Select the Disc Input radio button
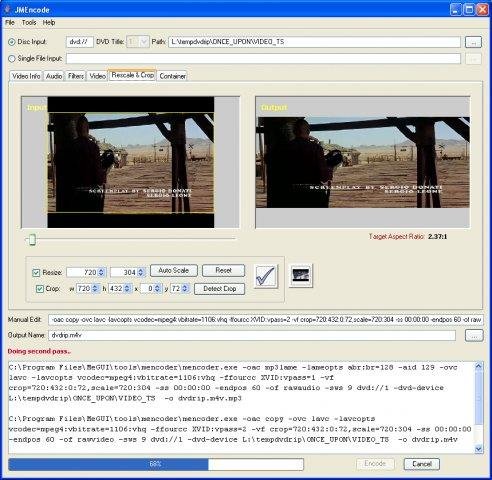Image resolution: width=492 pixels, height=480 pixels. pyautogui.click(x=12, y=42)
